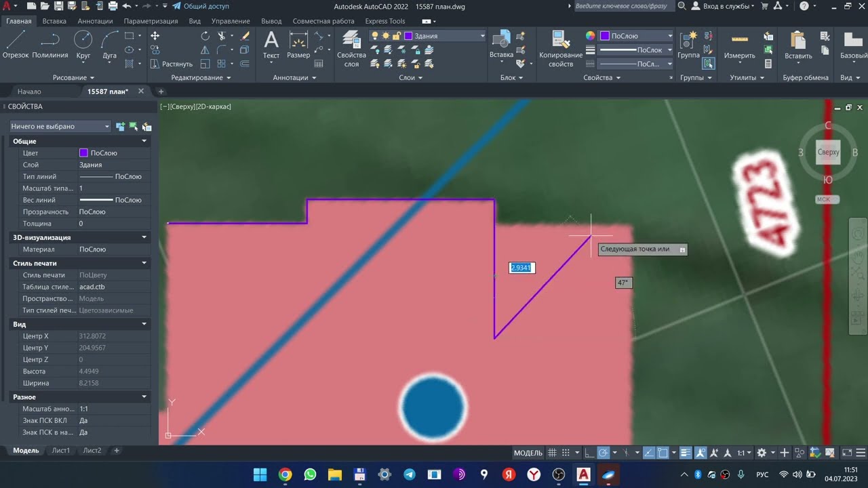868x488 pixels.
Task: Open Google Chrome from the taskbar
Action: pyautogui.click(x=285, y=474)
